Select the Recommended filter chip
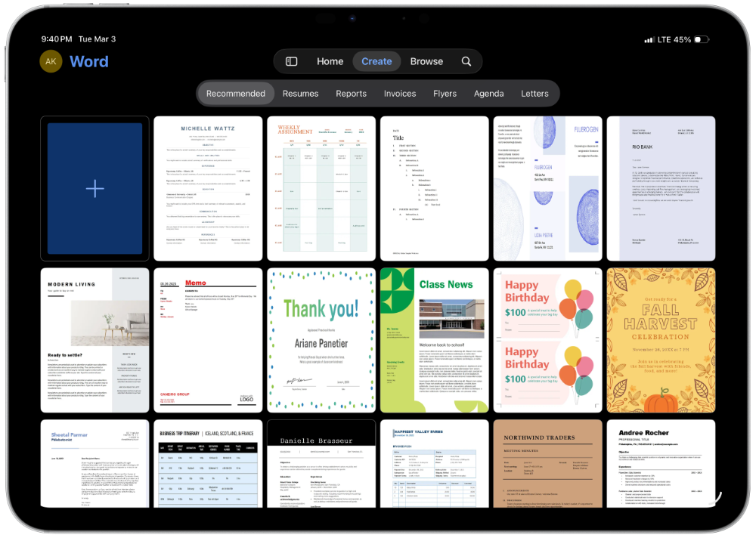The width and height of the screenshot is (756, 538). [235, 93]
